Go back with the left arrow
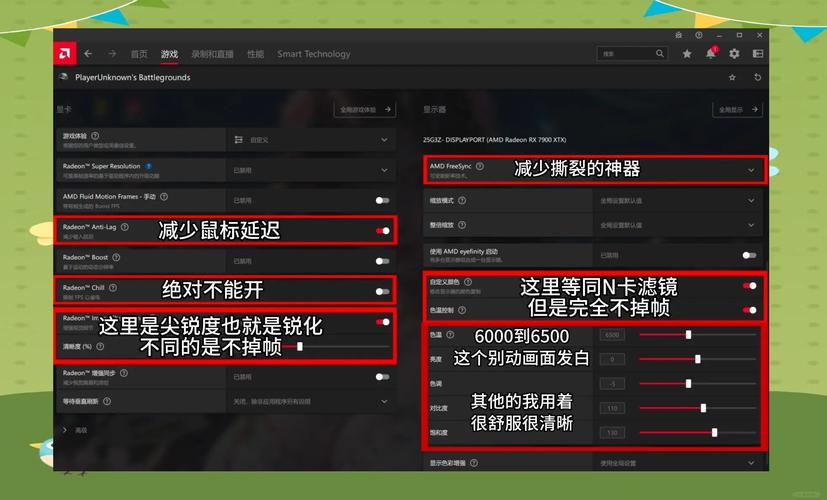This screenshot has width=827, height=500. click(x=89, y=54)
